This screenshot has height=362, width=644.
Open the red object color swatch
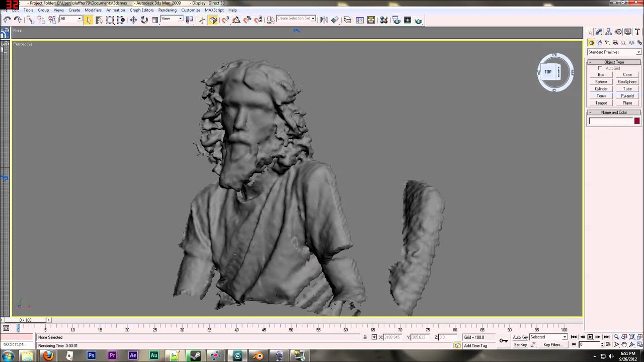pos(637,121)
